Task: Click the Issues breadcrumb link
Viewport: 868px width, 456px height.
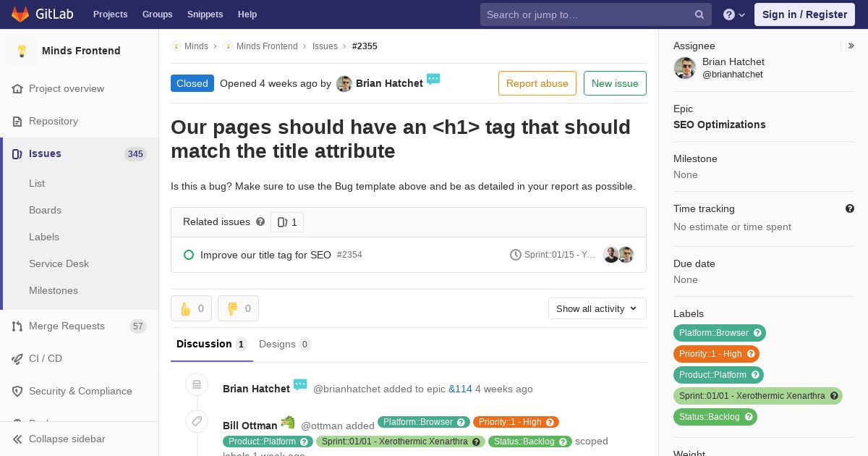Action: coord(325,46)
